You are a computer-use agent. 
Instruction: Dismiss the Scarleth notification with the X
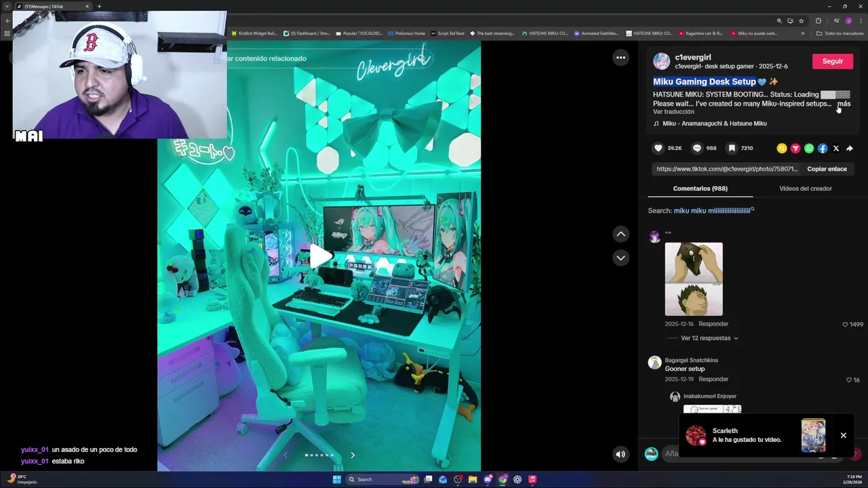click(844, 435)
